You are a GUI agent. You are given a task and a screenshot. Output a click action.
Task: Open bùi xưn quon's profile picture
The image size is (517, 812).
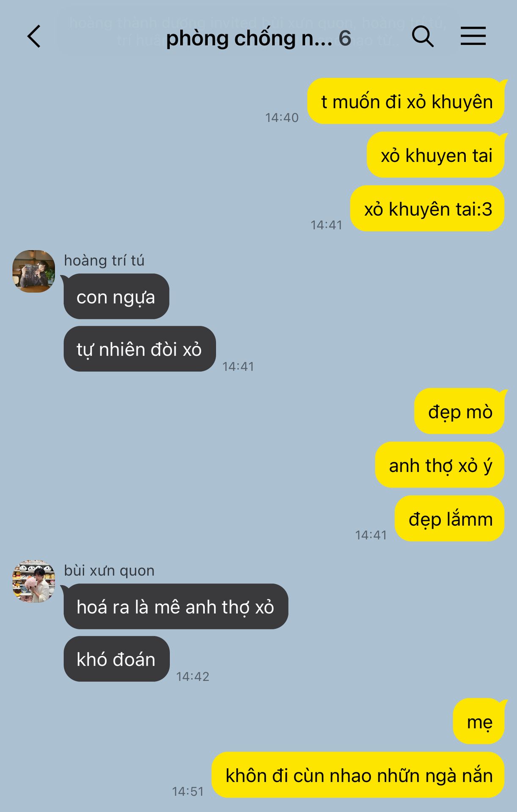[x=34, y=581]
